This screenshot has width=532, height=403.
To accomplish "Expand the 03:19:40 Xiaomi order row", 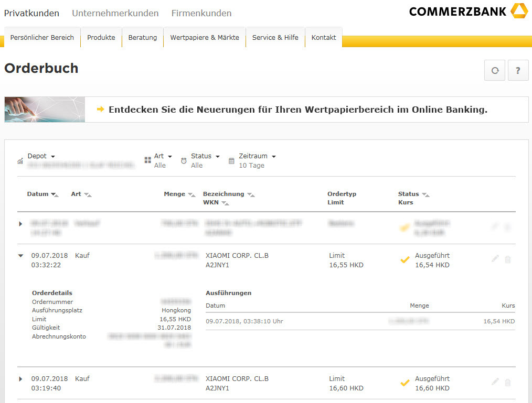I will click(20, 379).
